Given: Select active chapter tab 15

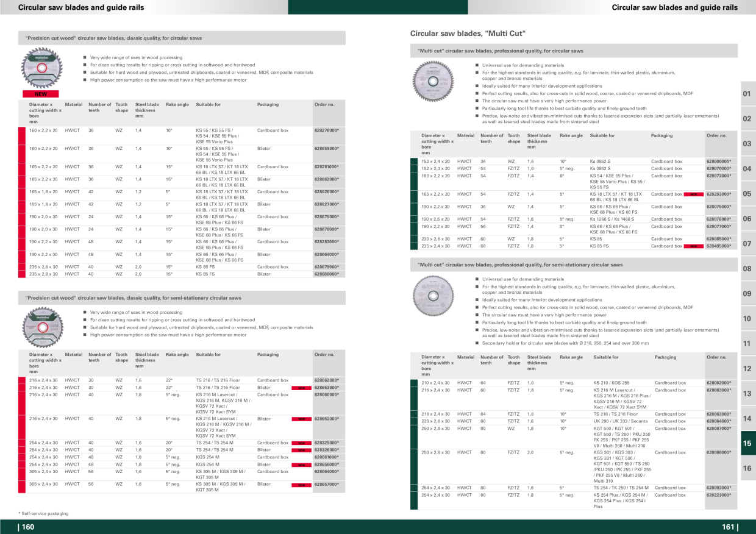Looking at the screenshot, I should coord(747,444).
